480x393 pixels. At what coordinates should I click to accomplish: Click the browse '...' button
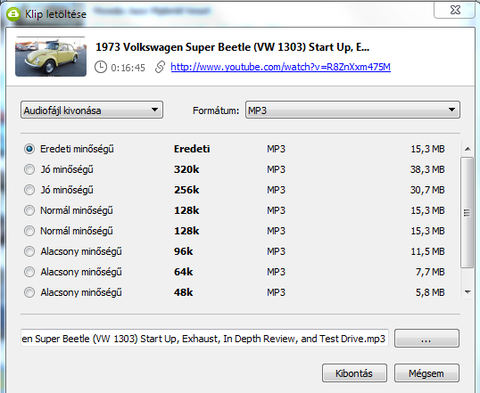click(427, 339)
